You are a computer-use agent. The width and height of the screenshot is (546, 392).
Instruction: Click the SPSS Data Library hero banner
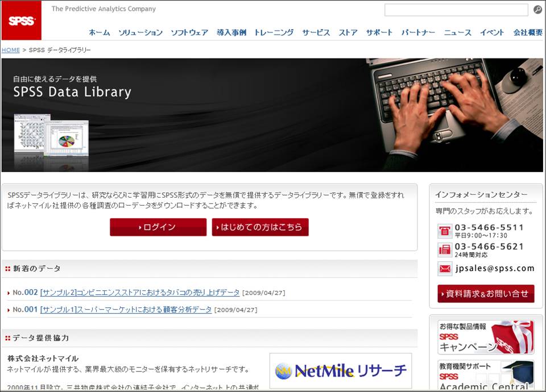click(x=272, y=115)
